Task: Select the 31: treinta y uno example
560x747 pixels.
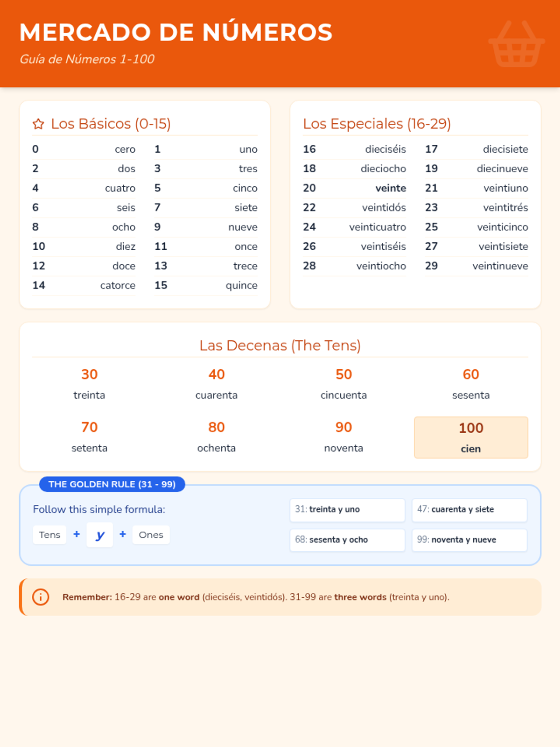Action: click(x=347, y=510)
